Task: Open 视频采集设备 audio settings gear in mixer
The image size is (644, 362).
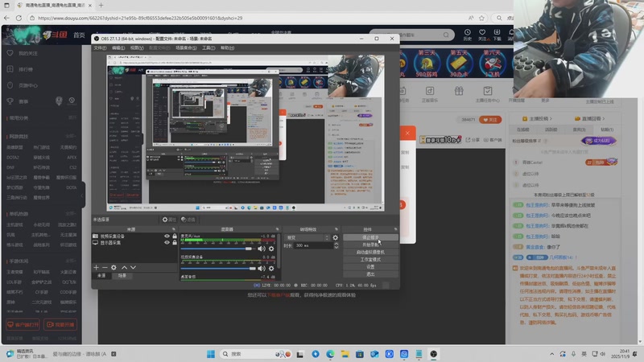Action: 271,269
